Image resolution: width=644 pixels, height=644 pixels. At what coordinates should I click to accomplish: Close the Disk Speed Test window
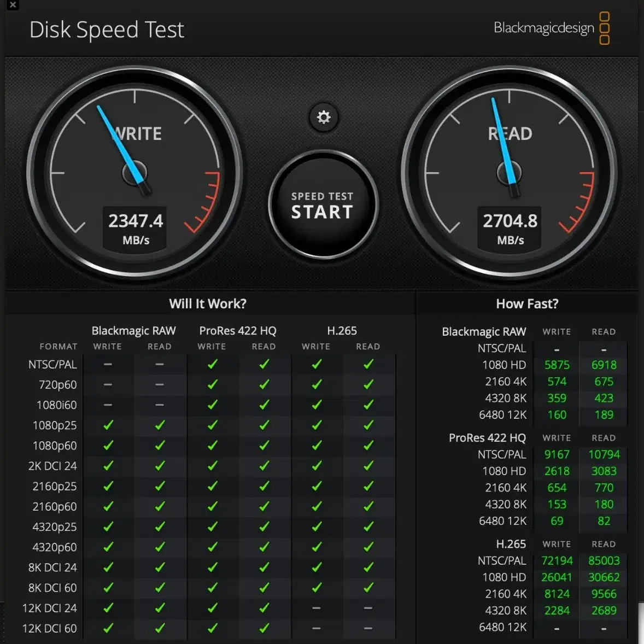(13, 5)
